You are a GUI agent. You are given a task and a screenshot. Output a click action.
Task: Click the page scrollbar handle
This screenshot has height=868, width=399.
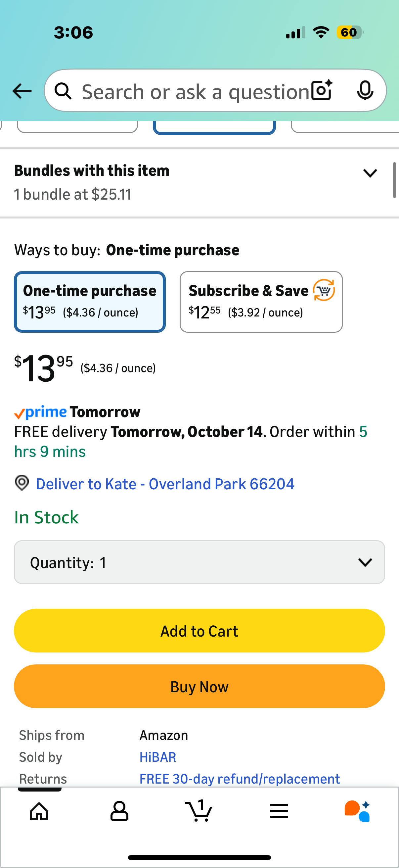point(394,180)
